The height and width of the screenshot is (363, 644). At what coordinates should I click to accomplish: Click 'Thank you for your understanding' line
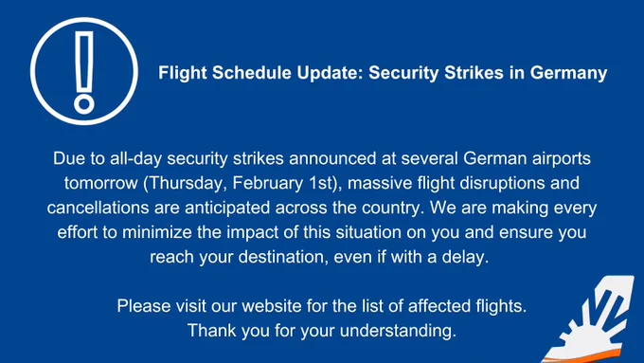(322, 331)
